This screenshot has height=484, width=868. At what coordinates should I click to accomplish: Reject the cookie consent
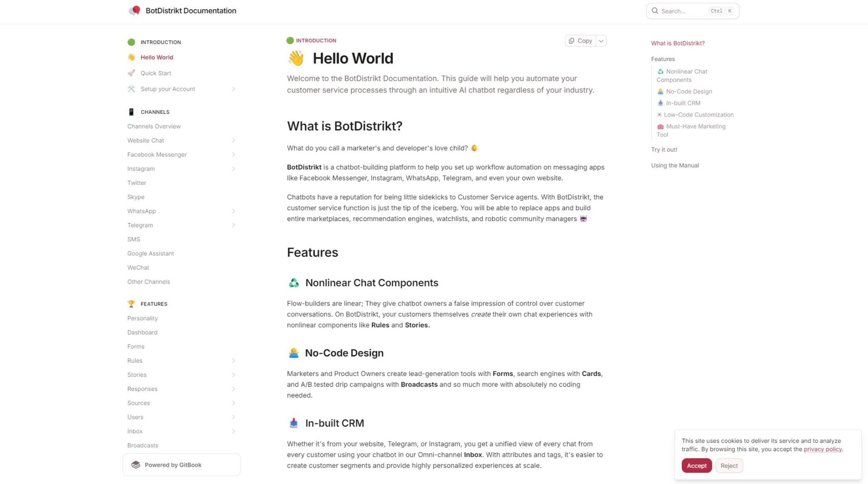click(729, 466)
